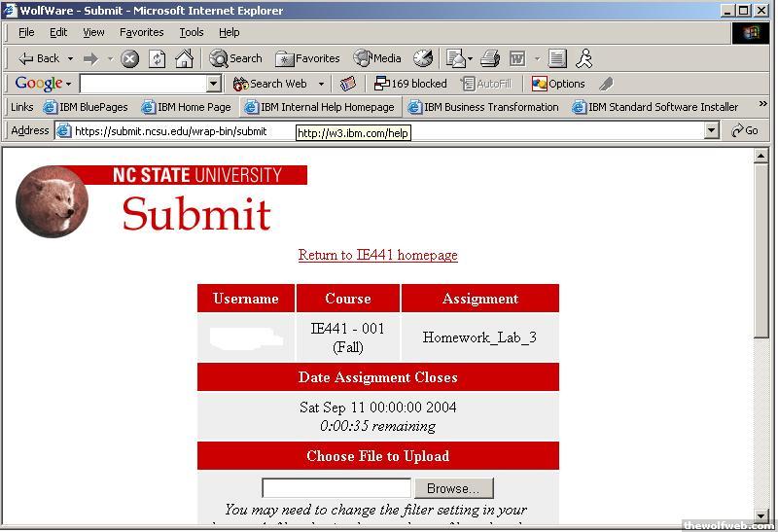778x532 pixels.
Task: Click the Google toolbar news icon
Action: point(348,84)
